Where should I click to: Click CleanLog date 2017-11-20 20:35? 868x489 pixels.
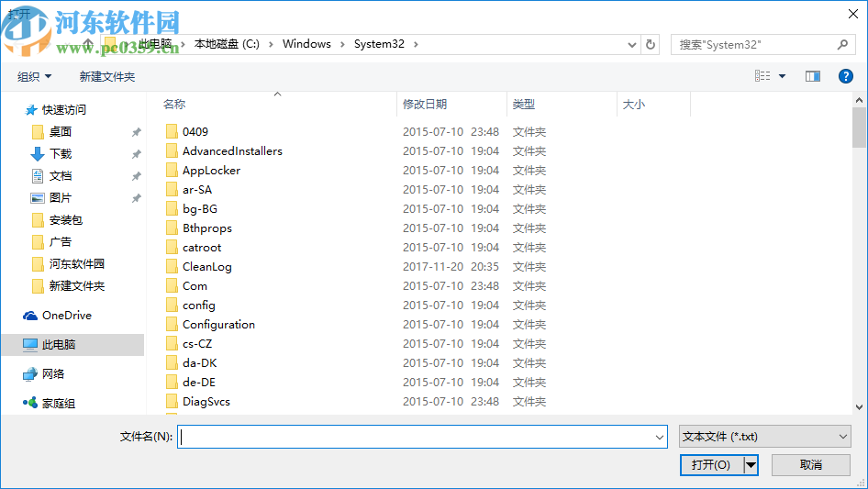451,266
